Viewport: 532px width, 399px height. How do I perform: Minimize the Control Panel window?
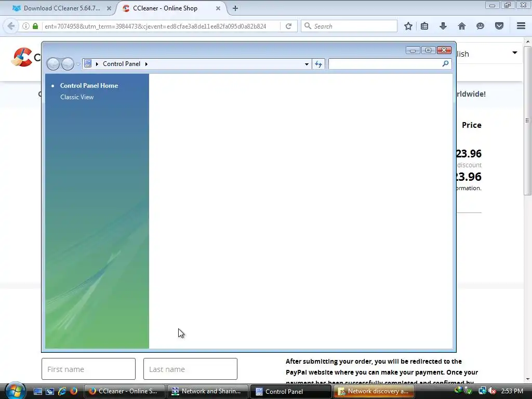click(x=413, y=50)
